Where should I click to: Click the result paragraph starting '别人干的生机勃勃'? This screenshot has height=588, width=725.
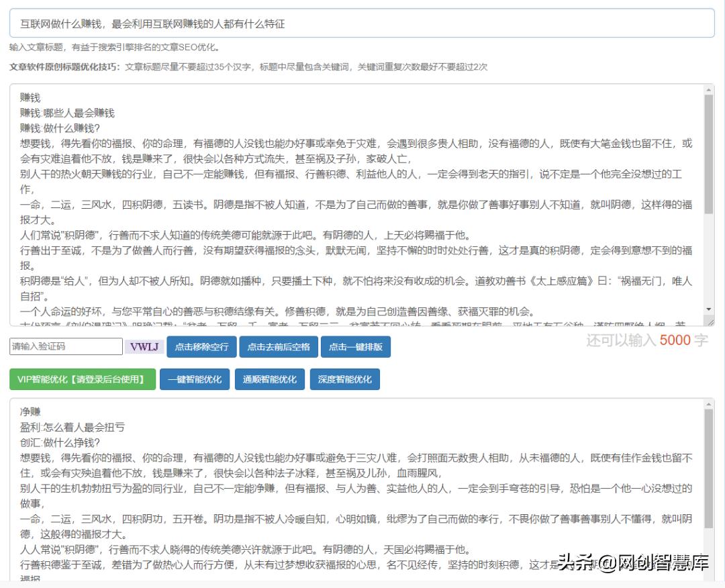tap(356, 495)
